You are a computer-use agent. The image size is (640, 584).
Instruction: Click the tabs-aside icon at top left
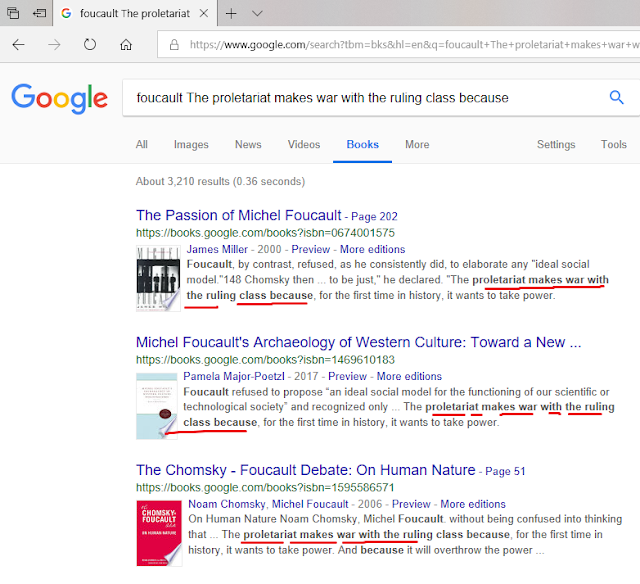[13, 13]
